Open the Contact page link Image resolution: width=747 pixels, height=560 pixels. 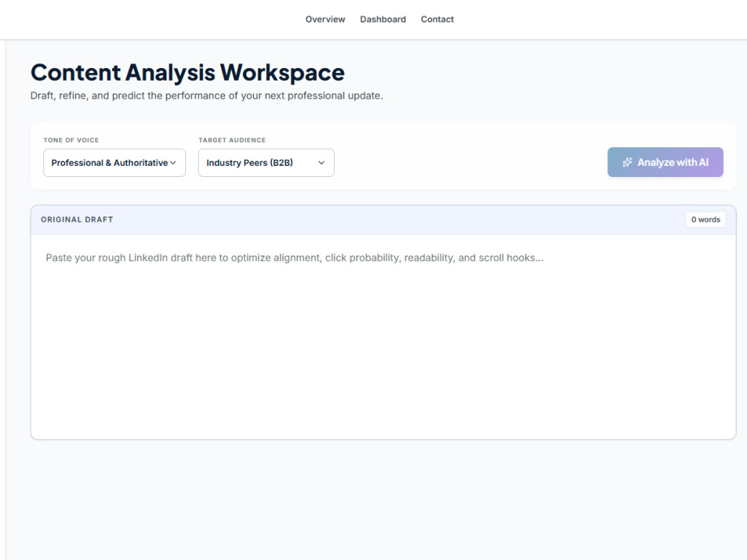[x=437, y=19]
